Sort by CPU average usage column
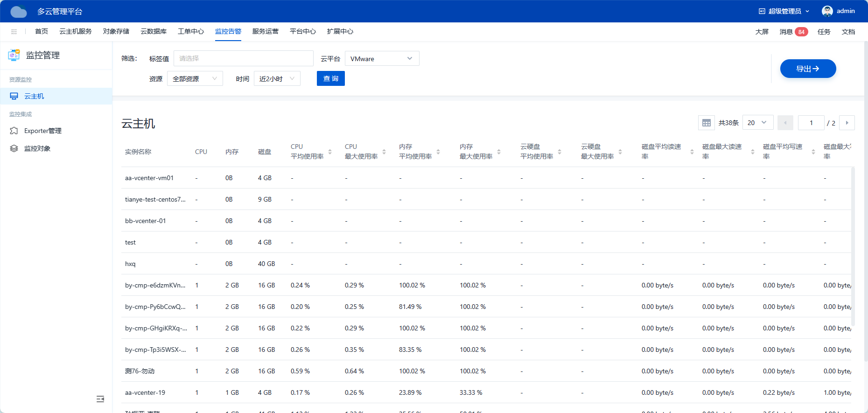868x413 pixels. pyautogui.click(x=330, y=152)
